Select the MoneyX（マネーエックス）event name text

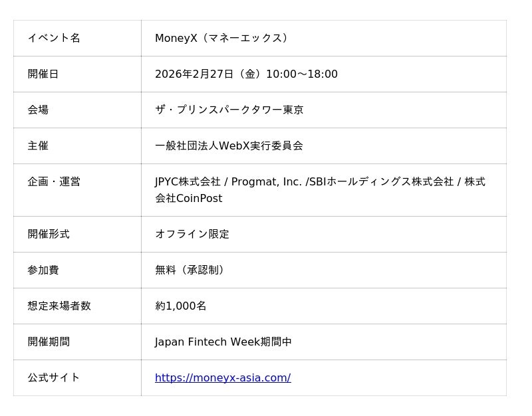coord(221,38)
